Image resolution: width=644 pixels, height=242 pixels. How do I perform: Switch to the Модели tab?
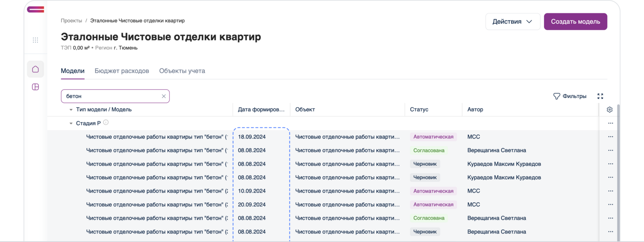coord(72,71)
